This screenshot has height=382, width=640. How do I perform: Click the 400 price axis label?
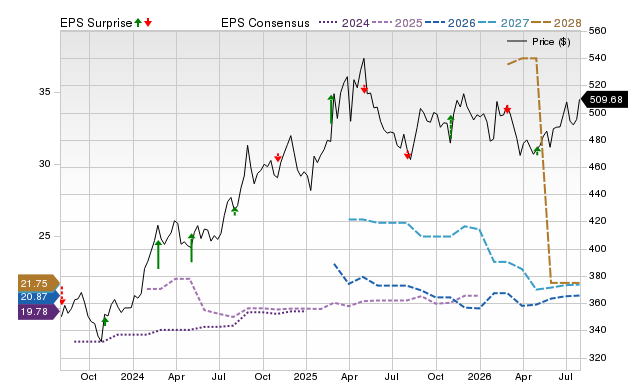(598, 249)
